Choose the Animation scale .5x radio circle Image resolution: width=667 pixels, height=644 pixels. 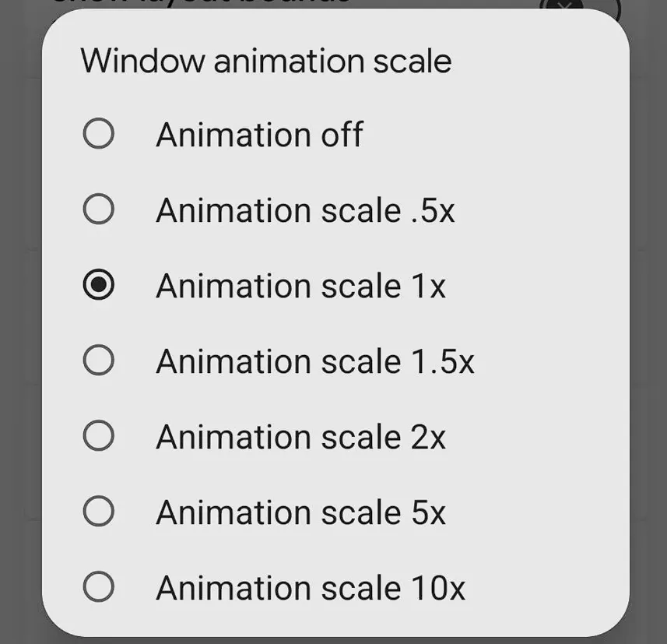[x=98, y=209]
